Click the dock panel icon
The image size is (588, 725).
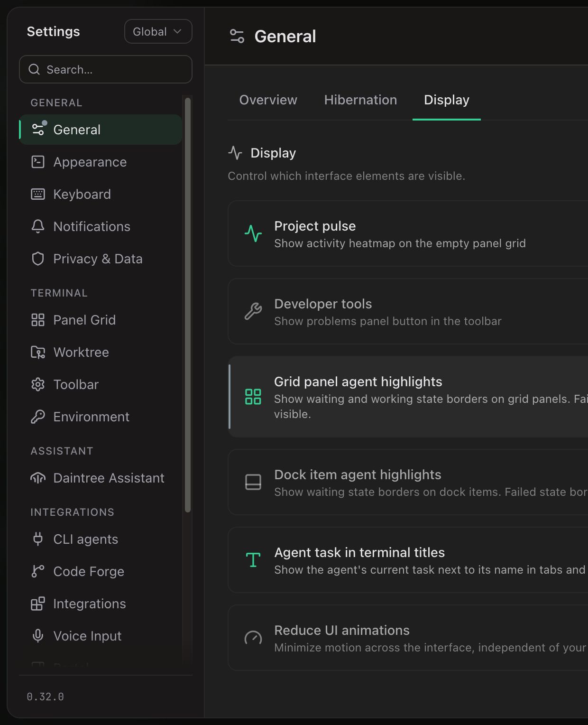[253, 482]
